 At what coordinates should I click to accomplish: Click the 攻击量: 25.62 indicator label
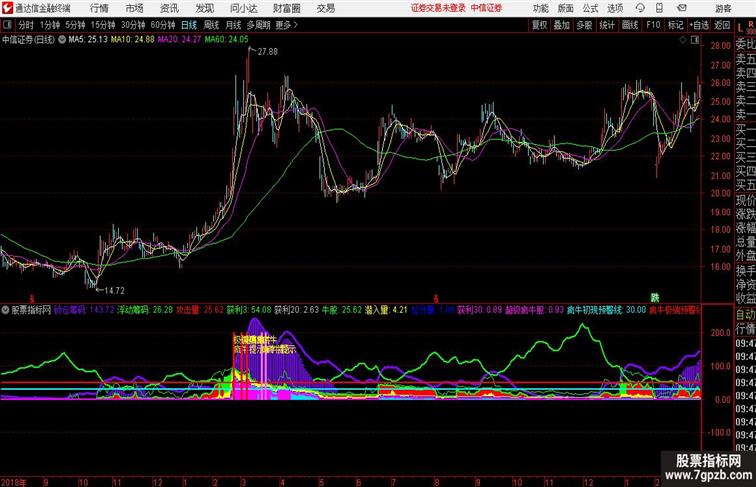[x=200, y=310]
